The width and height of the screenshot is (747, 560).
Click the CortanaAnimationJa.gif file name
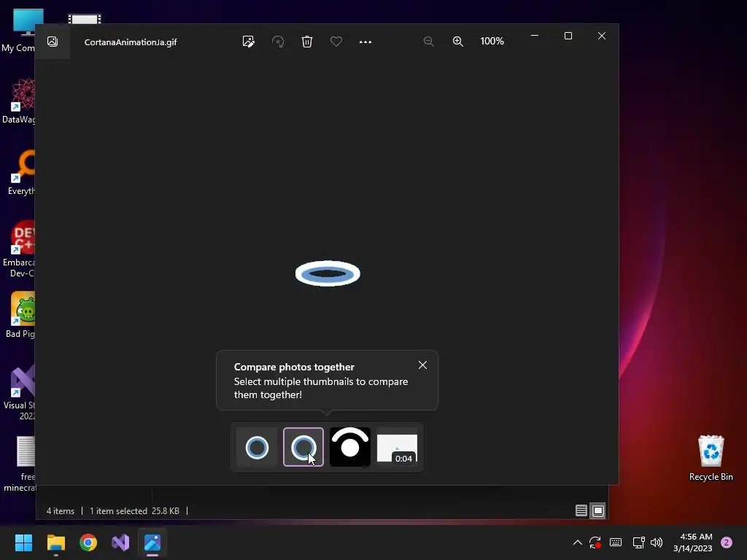click(x=131, y=42)
